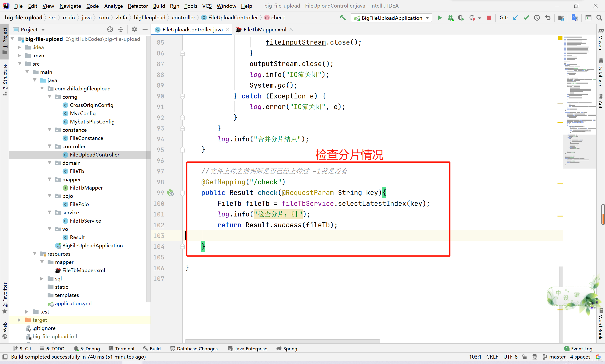Screen dimensions: 605x364
Task: Open Git history clock icon
Action: point(537,18)
